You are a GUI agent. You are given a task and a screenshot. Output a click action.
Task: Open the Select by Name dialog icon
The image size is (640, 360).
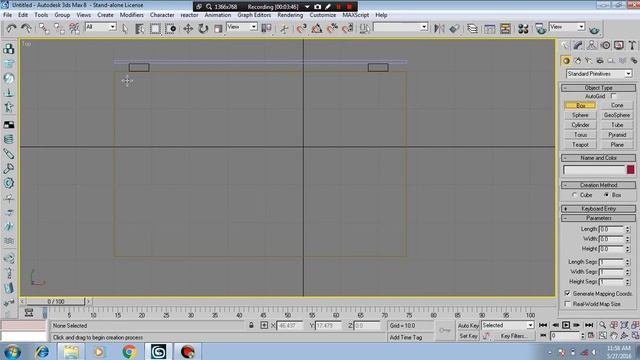140,28
